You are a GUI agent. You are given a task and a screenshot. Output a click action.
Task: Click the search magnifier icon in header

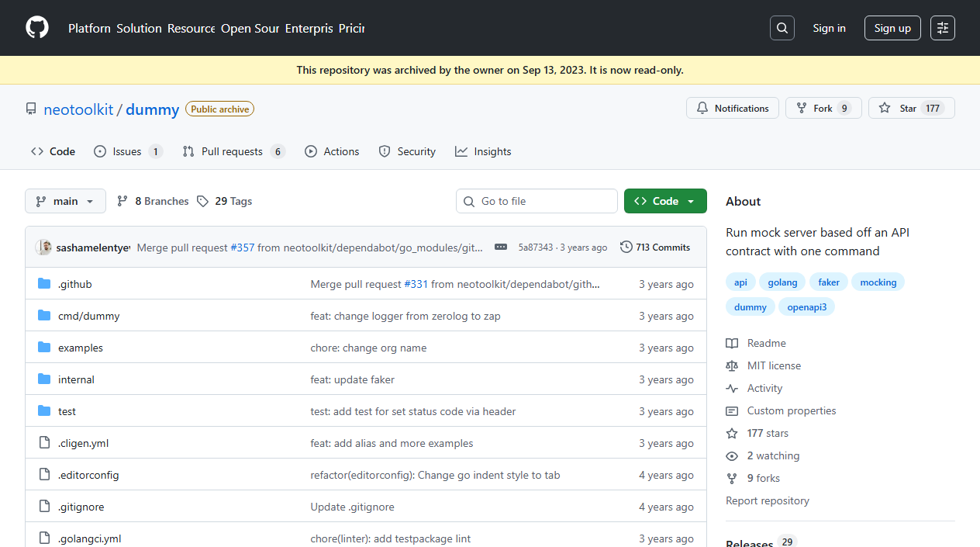[x=782, y=28]
